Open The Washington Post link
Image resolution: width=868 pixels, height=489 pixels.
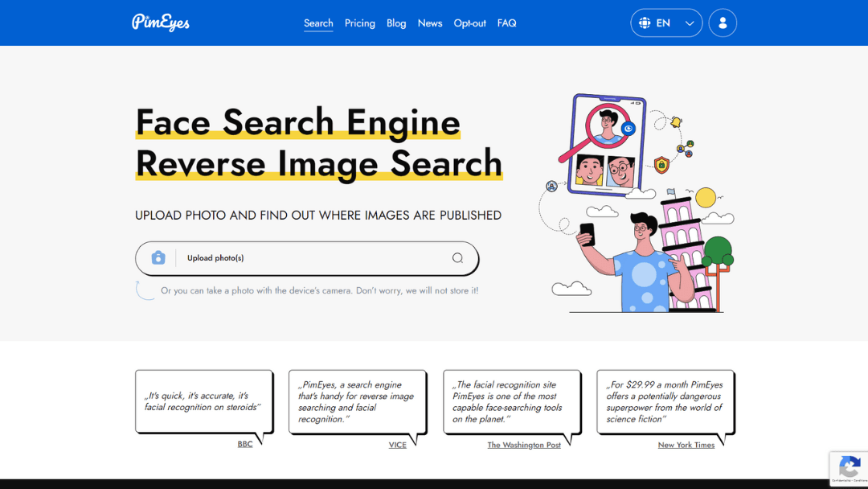pyautogui.click(x=524, y=445)
